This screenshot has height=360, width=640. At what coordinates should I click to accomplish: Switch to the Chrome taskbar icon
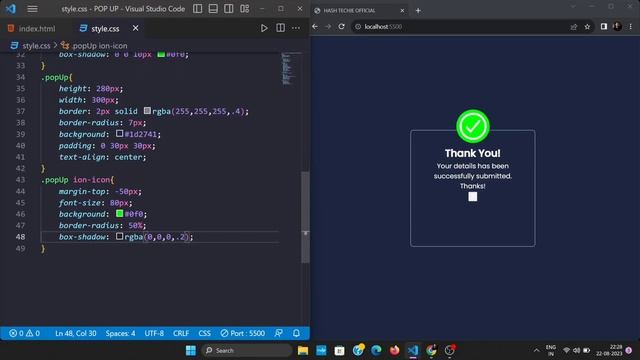click(431, 350)
